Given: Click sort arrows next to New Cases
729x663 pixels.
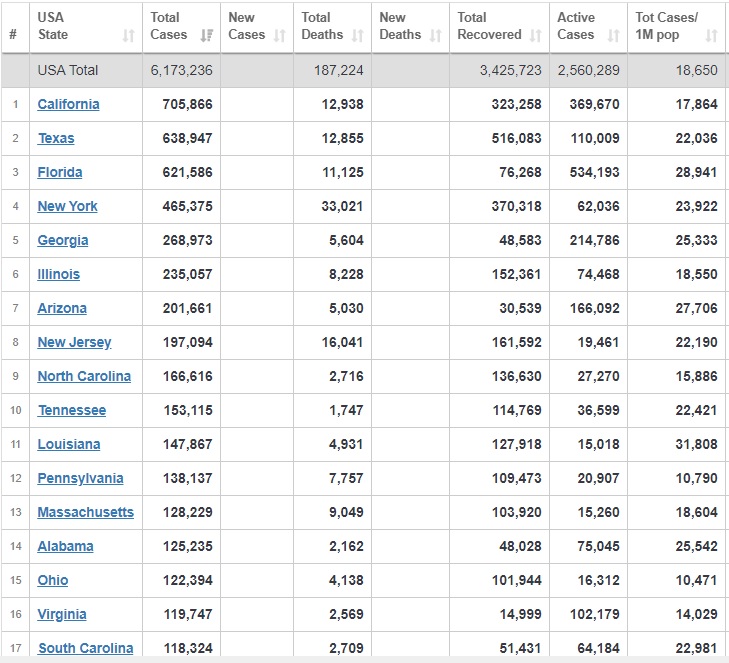Looking at the screenshot, I should click(x=280, y=36).
